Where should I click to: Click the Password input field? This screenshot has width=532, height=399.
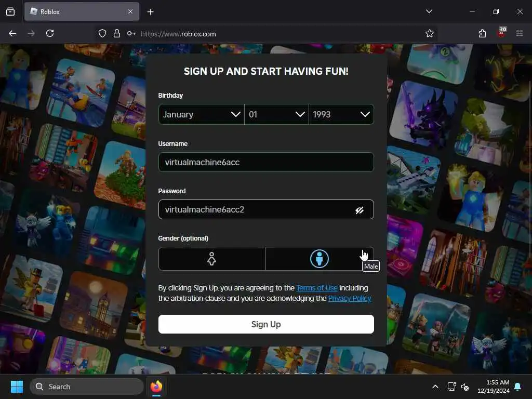pos(266,210)
